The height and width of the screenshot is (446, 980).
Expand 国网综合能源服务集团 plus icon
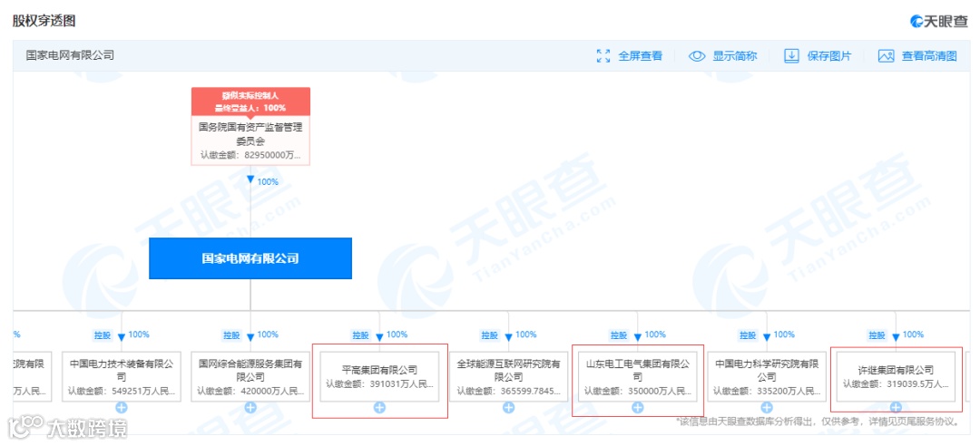pyautogui.click(x=250, y=408)
